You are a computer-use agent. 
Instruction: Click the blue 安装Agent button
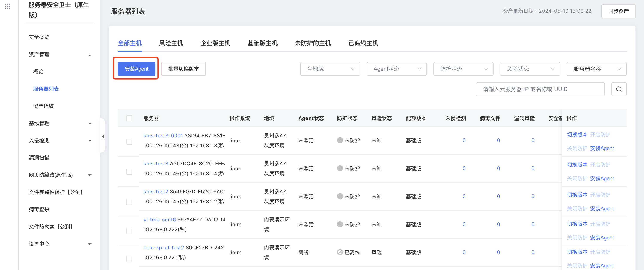[136, 69]
